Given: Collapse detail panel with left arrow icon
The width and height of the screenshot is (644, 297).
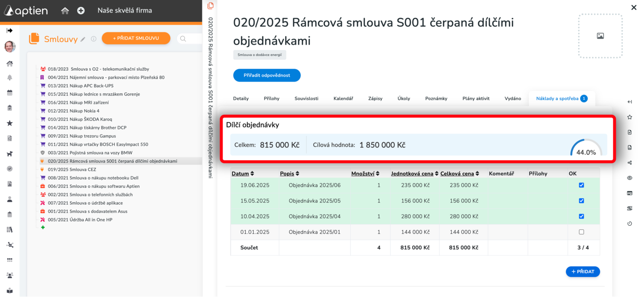Looking at the screenshot, I should 629,102.
